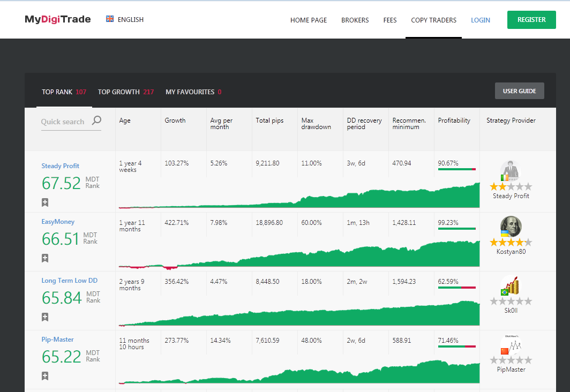Viewport: 570px width, 392px height.
Task: Click Steady Profit 90.67% profitability bar
Action: tap(456, 169)
